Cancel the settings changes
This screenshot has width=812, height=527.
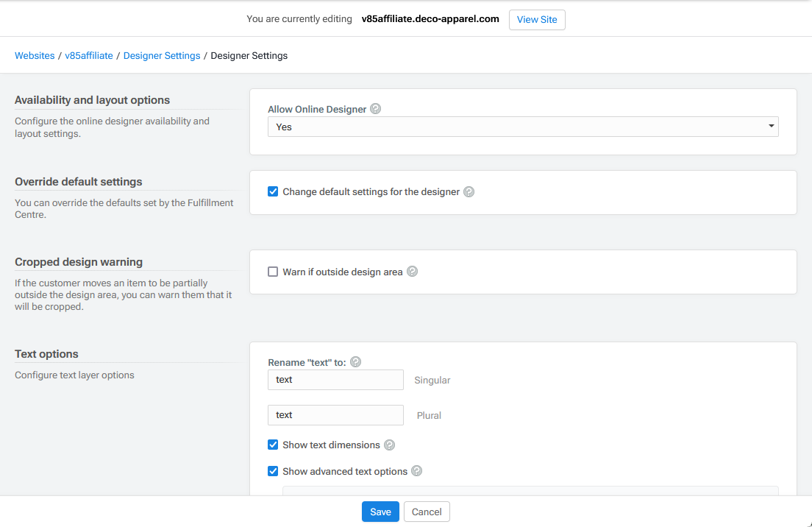(x=427, y=512)
